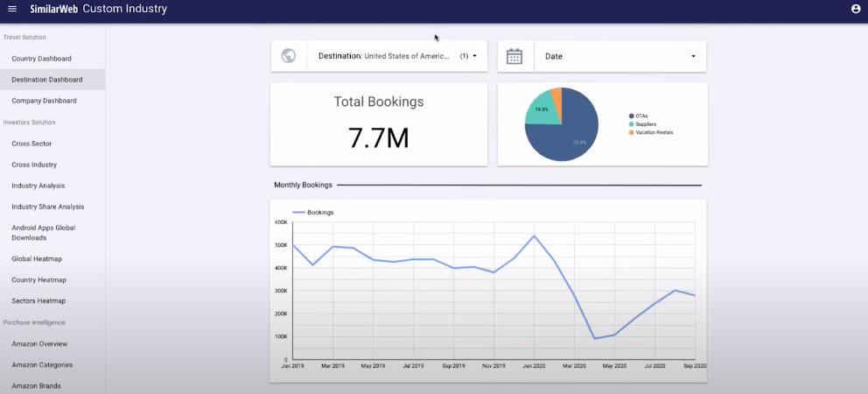Expand the Date dropdown arrow
The height and width of the screenshot is (394, 868).
click(693, 56)
